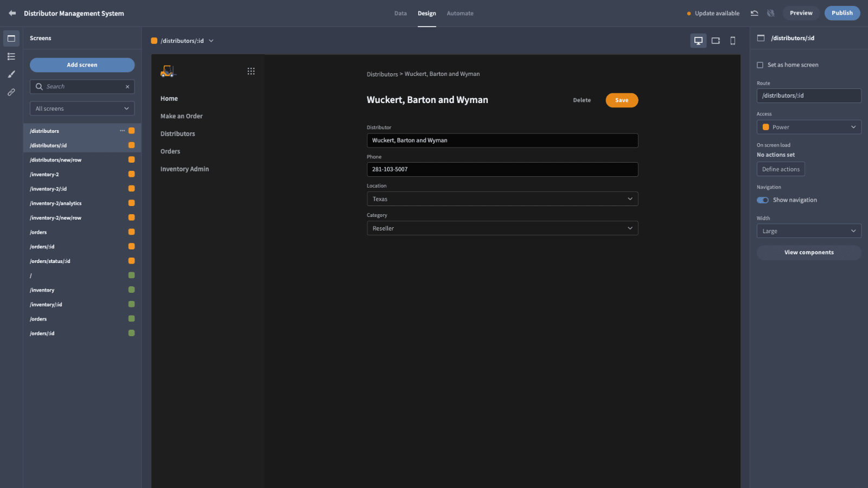Clear the screen search field

(x=127, y=87)
